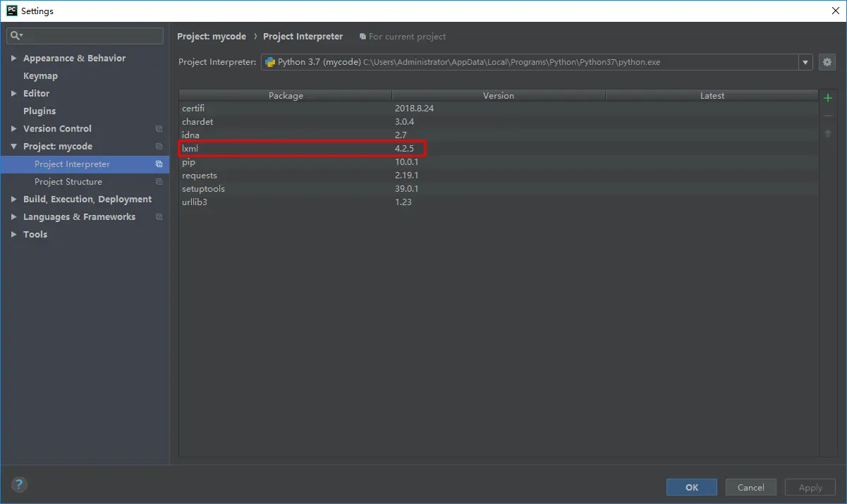Screen dimensions: 847x504
Task: Click the search magnifier icon in settings
Action: (x=16, y=35)
